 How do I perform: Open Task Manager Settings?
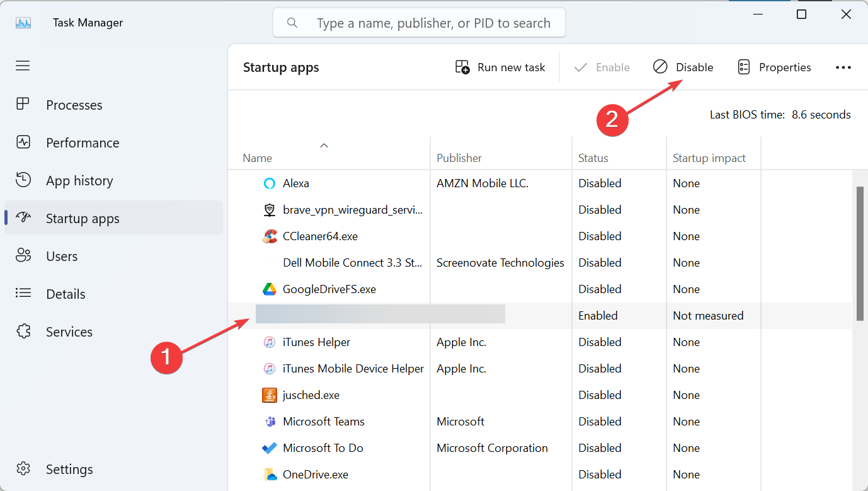[x=69, y=470]
